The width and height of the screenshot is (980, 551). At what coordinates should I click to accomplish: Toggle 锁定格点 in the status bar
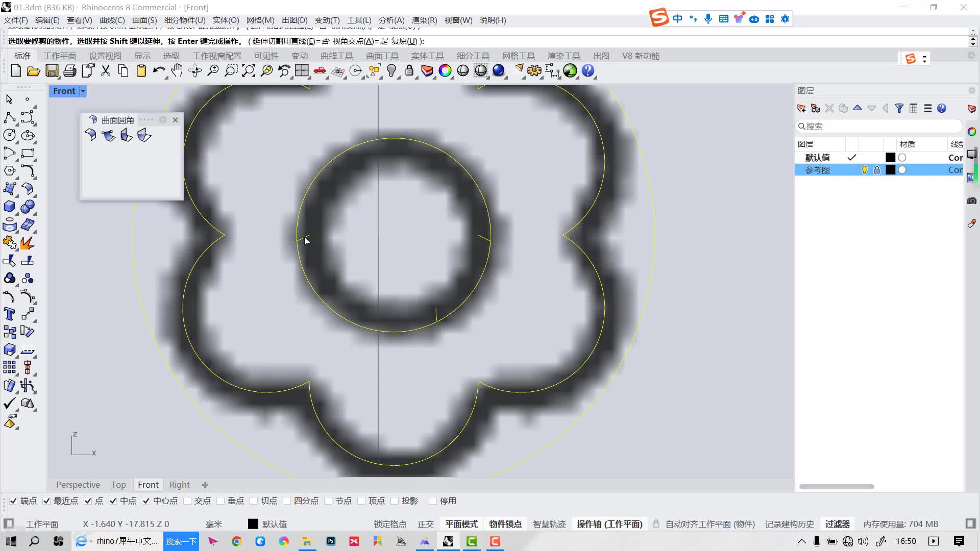click(x=390, y=524)
